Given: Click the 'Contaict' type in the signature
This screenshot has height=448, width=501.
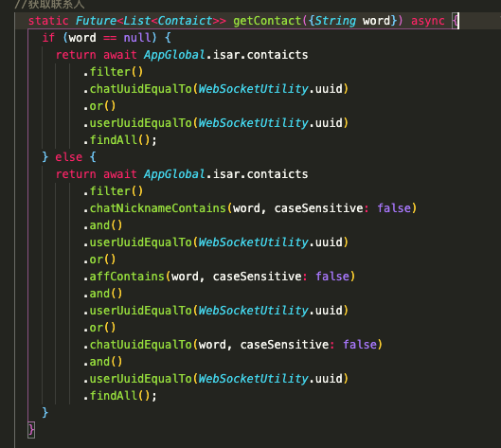Looking at the screenshot, I should click(x=185, y=21).
